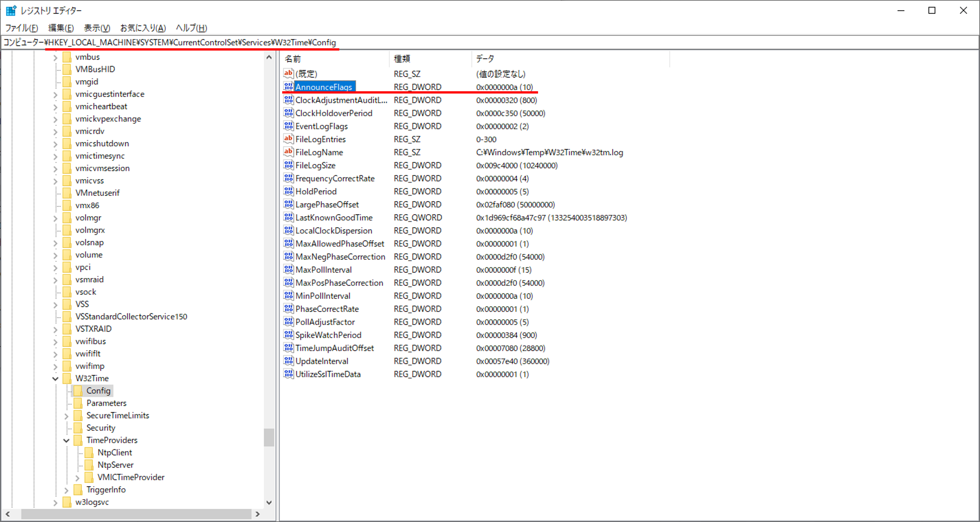This screenshot has height=522, width=980.
Task: Click the Security folder icon
Action: [x=78, y=428]
